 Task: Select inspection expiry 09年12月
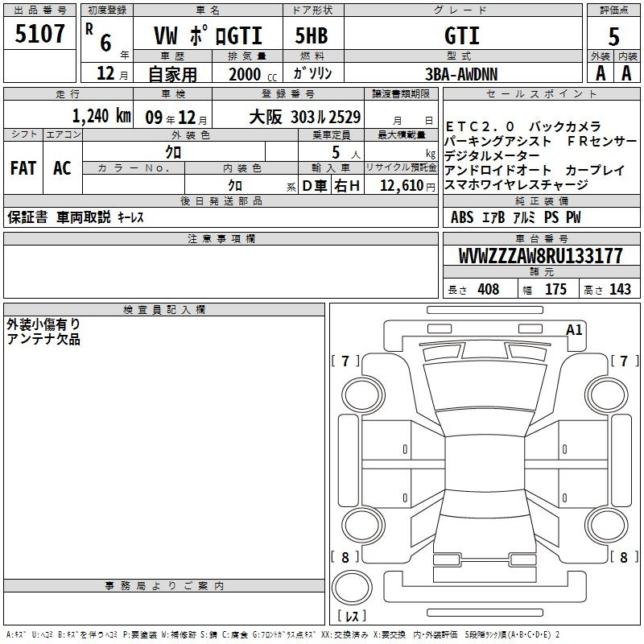176,118
